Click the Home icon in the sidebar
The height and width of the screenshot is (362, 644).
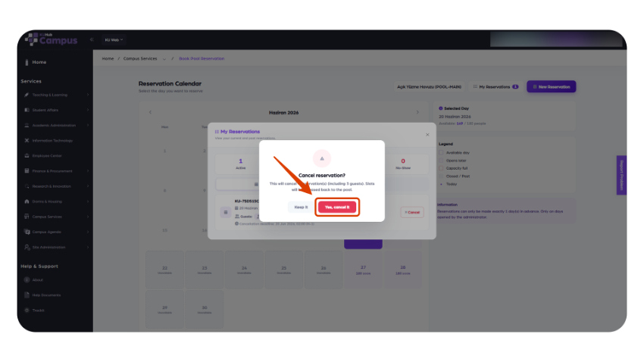pyautogui.click(x=27, y=62)
